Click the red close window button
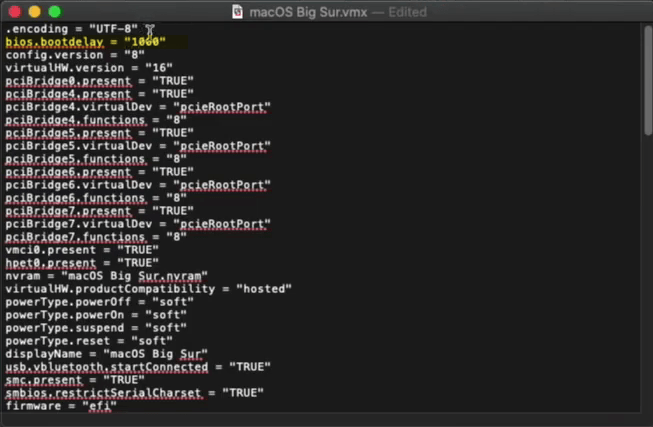Image resolution: width=653 pixels, height=427 pixels. (x=15, y=12)
